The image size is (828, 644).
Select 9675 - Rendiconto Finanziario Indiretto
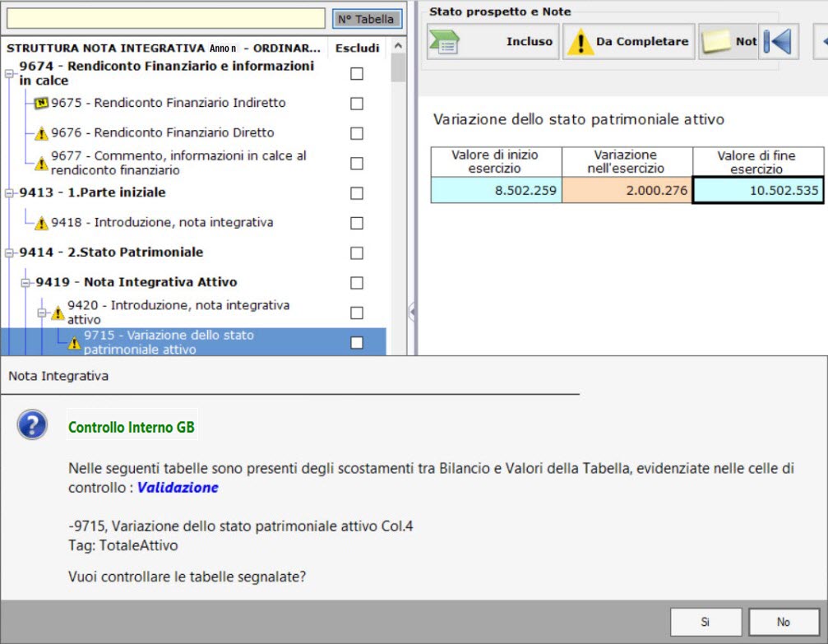coord(169,103)
